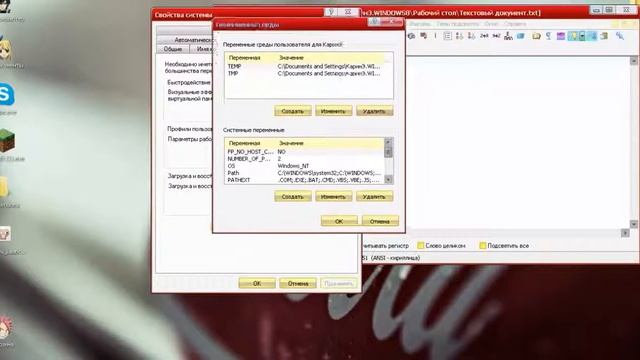640x360 pixels.
Task: Open Skype from the desktop
Action: pos(6,95)
